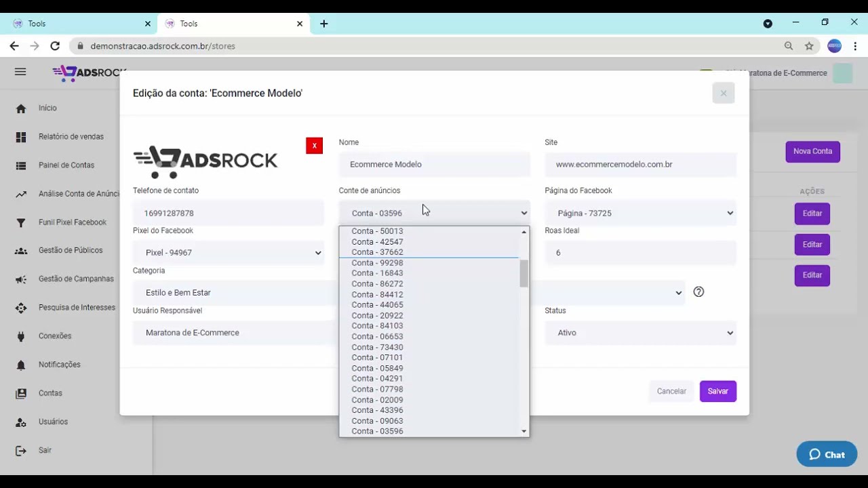868x488 pixels.
Task: Open new browser tab with plus
Action: (324, 24)
